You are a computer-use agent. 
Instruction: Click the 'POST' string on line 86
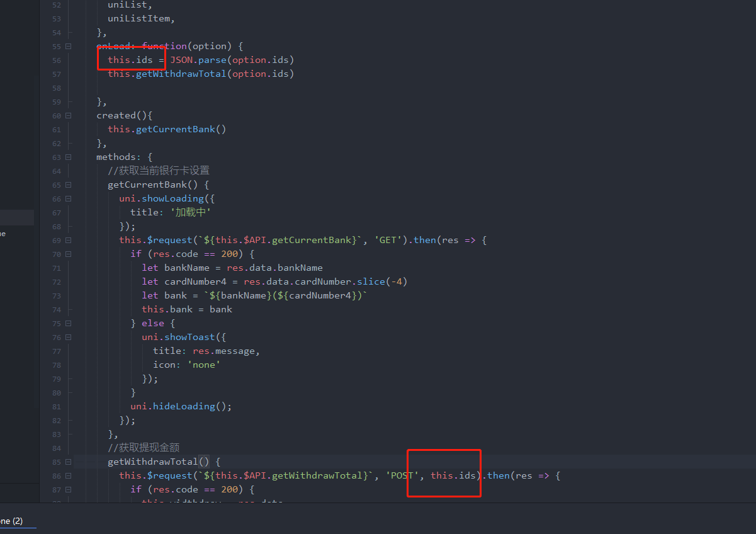point(401,475)
